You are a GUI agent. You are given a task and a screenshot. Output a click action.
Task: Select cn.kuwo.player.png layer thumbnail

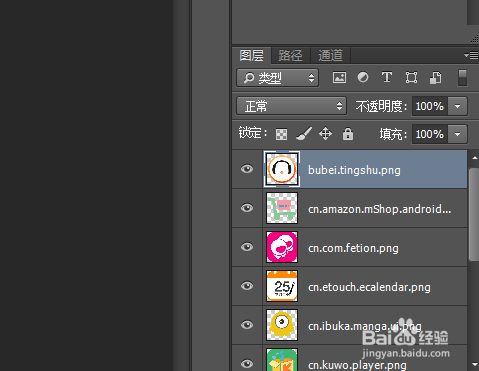click(282, 360)
